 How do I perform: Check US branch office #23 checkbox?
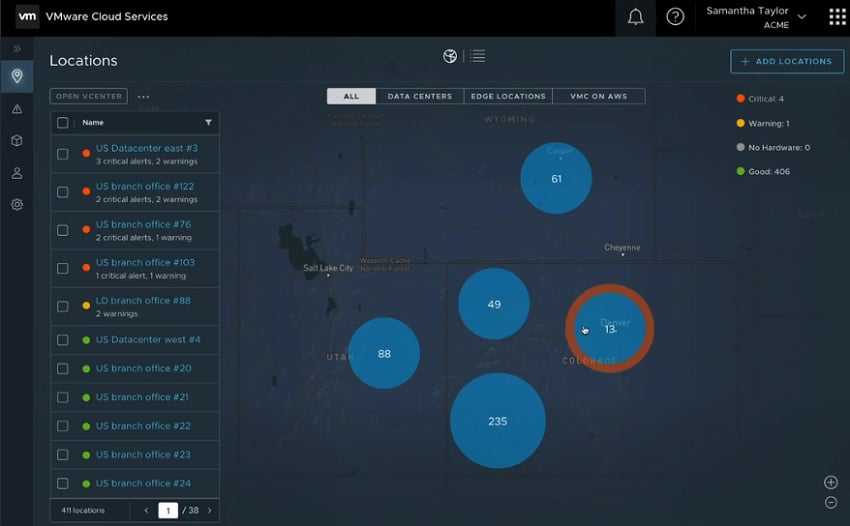coord(63,454)
